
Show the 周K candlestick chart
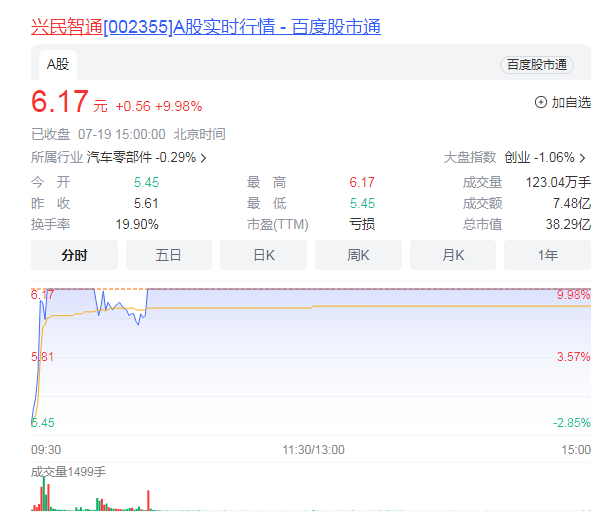pos(358,255)
